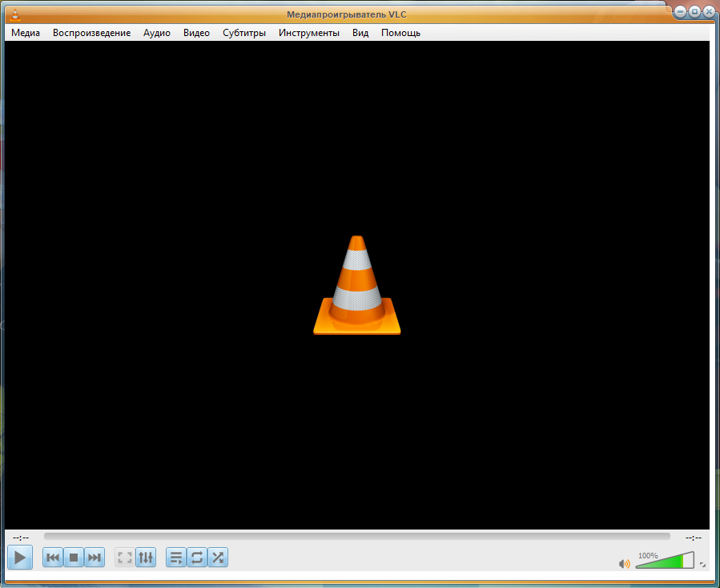Open the Воспроизведение menu
Image resolution: width=720 pixels, height=588 pixels.
[91, 33]
